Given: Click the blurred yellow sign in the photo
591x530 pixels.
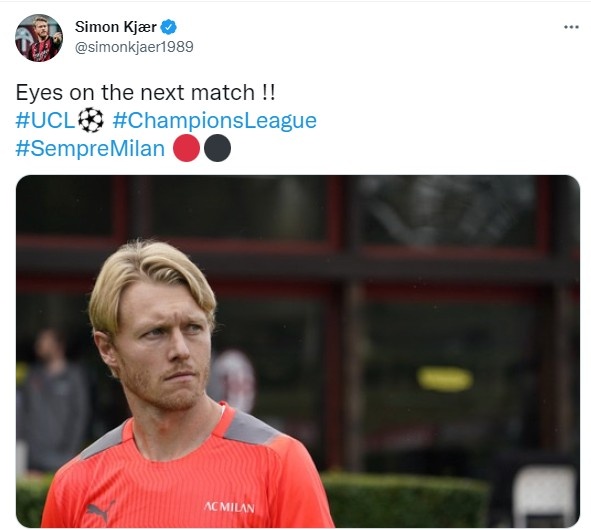Looking at the screenshot, I should click(445, 378).
